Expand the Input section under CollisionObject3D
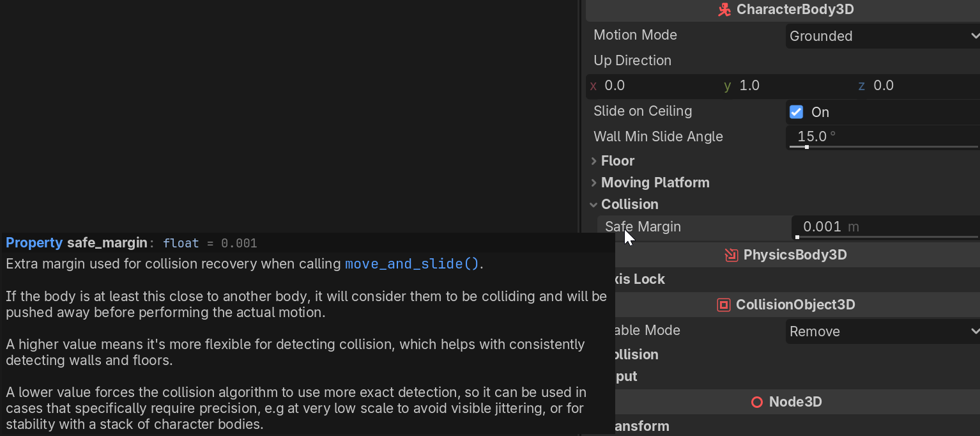This screenshot has width=980, height=436. (626, 377)
